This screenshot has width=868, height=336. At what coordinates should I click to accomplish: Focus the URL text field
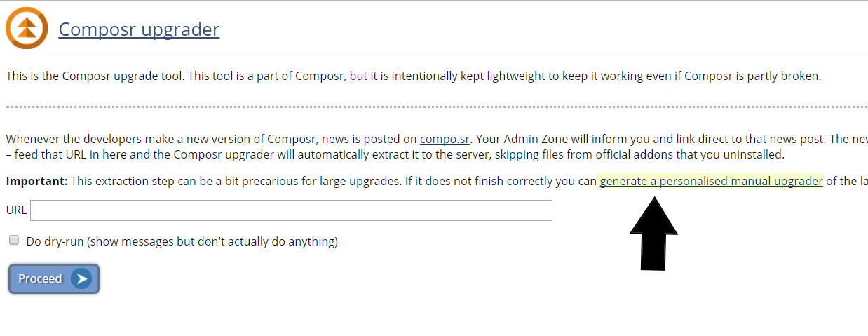pos(291,210)
